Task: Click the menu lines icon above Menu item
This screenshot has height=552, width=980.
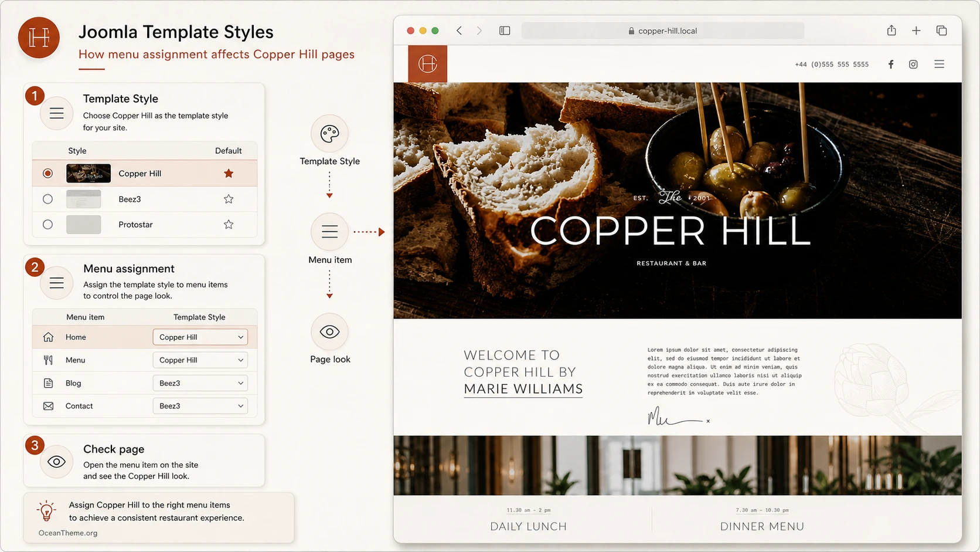Action: click(x=329, y=232)
